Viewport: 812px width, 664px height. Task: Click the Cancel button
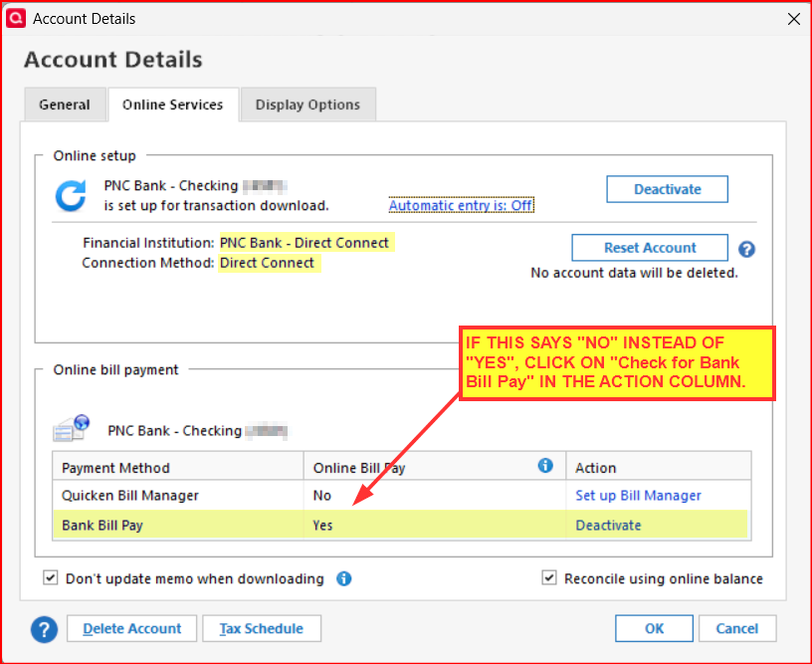point(737,629)
